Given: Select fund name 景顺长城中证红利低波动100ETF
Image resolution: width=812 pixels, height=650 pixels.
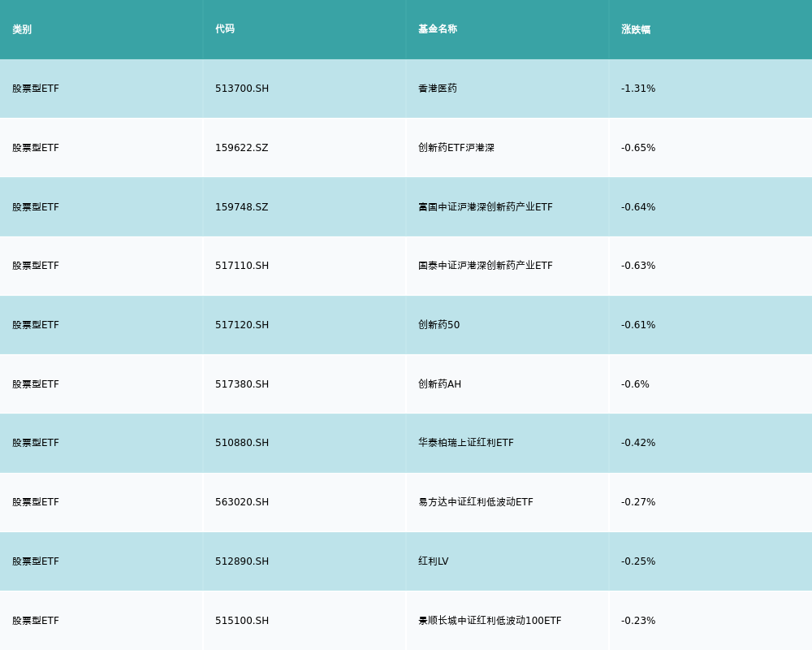Looking at the screenshot, I should point(490,621).
